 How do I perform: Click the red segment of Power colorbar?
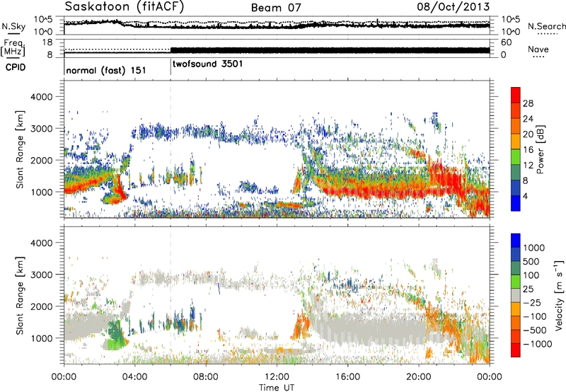coord(516,96)
